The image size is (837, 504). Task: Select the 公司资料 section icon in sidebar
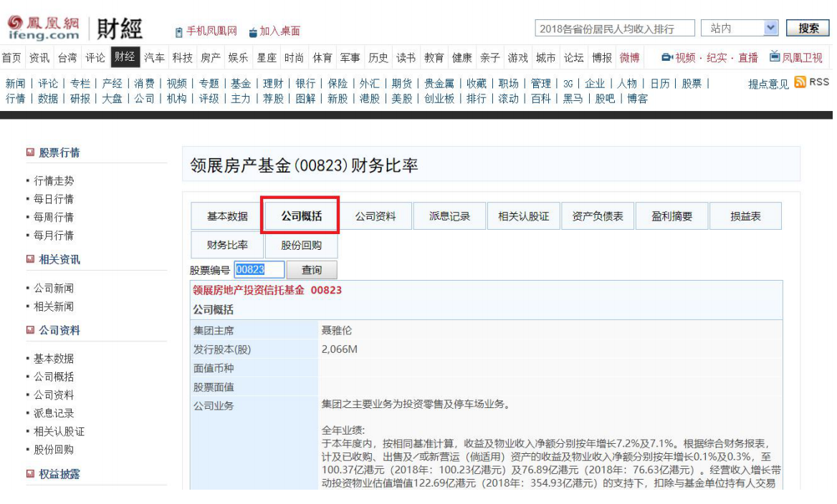pos(30,330)
